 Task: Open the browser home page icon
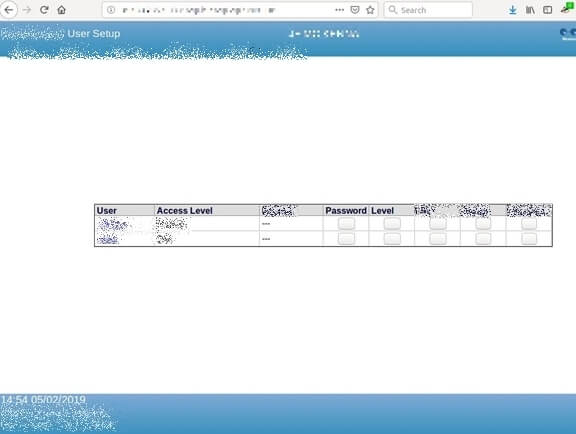[62, 10]
